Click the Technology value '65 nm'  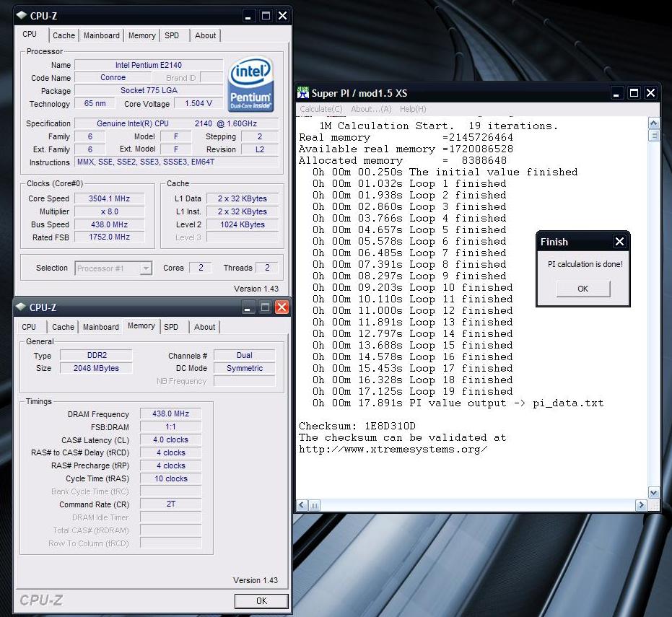click(x=95, y=103)
